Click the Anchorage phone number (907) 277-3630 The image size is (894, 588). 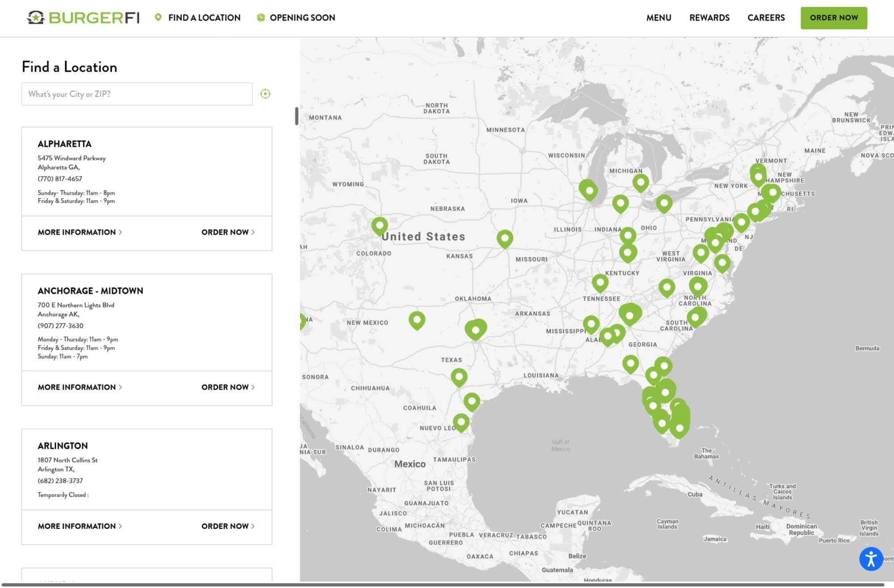pyautogui.click(x=60, y=326)
